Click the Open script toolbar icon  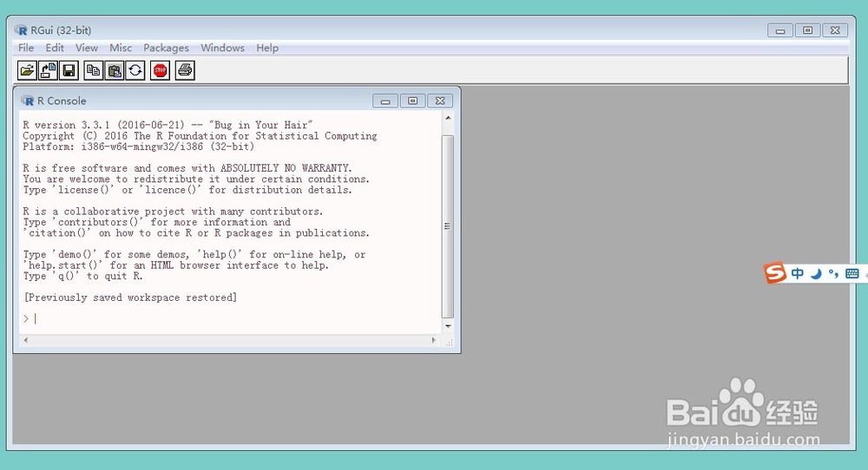pyautogui.click(x=27, y=70)
